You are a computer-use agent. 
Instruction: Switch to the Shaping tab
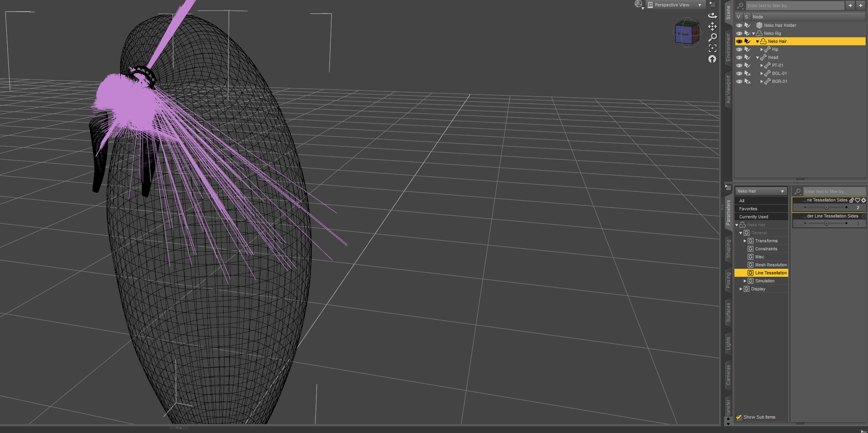(x=728, y=249)
